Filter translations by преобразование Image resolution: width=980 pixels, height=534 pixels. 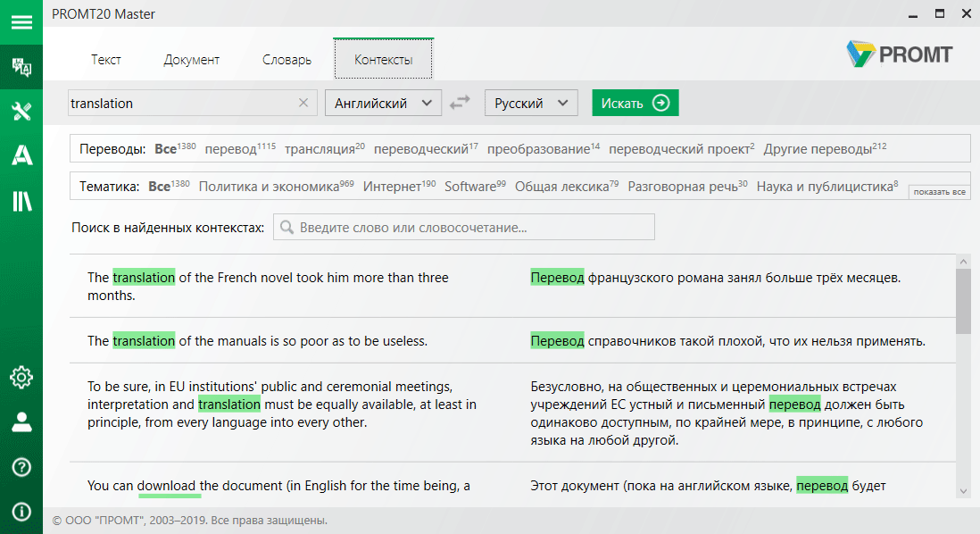pos(544,149)
